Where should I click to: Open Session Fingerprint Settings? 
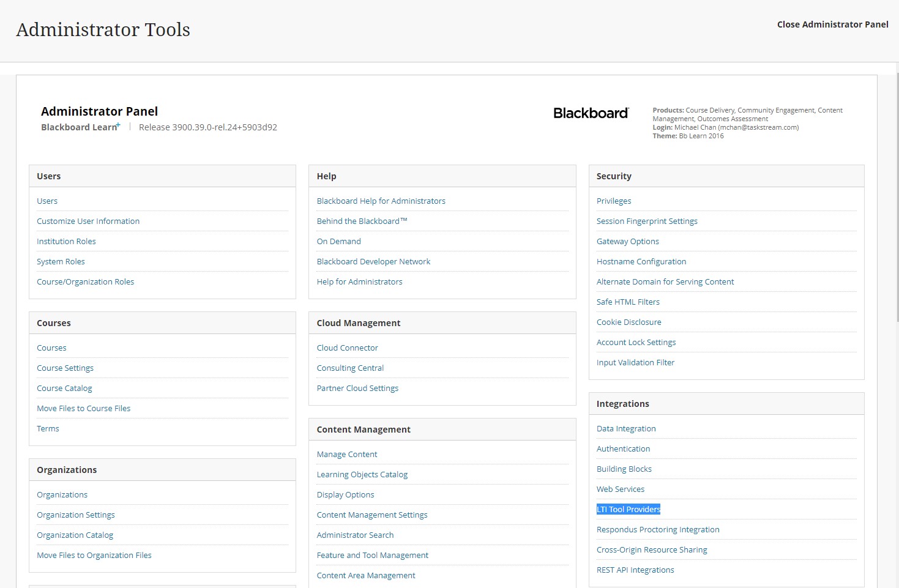click(x=647, y=221)
